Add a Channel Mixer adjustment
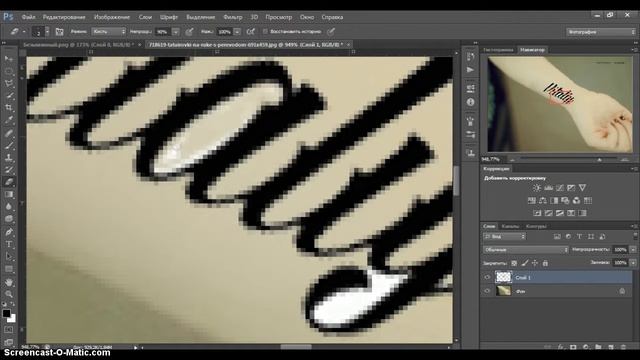The image size is (640, 360). 576,200
